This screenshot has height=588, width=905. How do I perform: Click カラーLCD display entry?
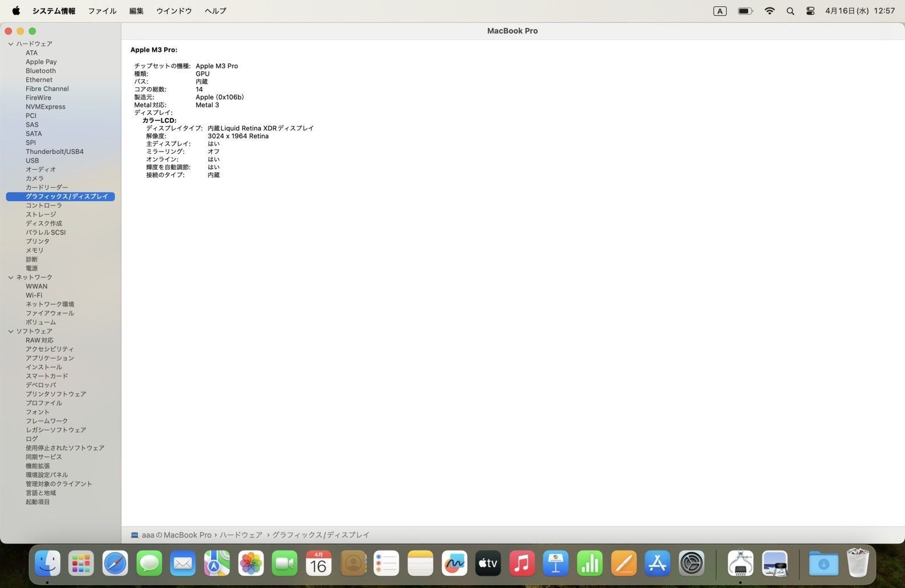(160, 121)
